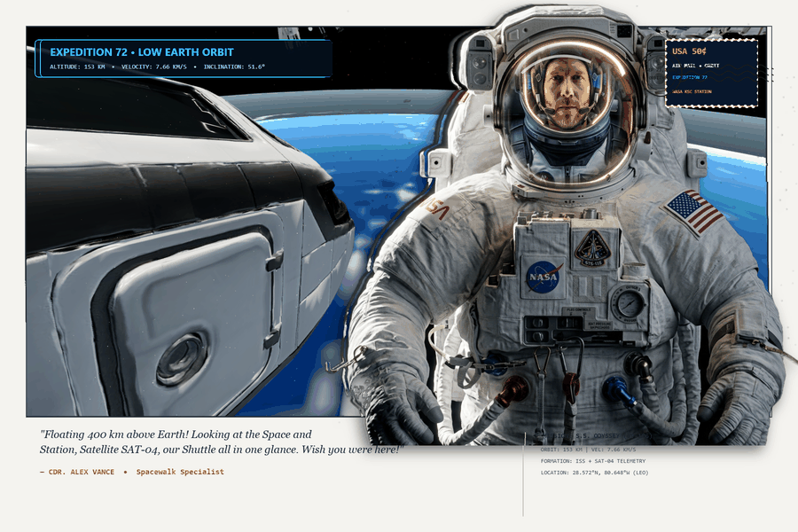Click the mission emblem patch beside the NASA logo
This screenshot has height=532, width=798.
click(592, 248)
